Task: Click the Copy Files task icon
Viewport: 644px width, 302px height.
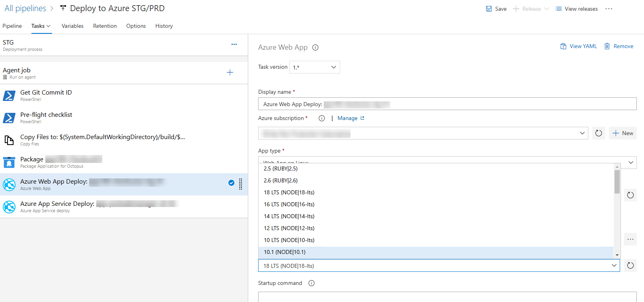Action: click(9, 140)
